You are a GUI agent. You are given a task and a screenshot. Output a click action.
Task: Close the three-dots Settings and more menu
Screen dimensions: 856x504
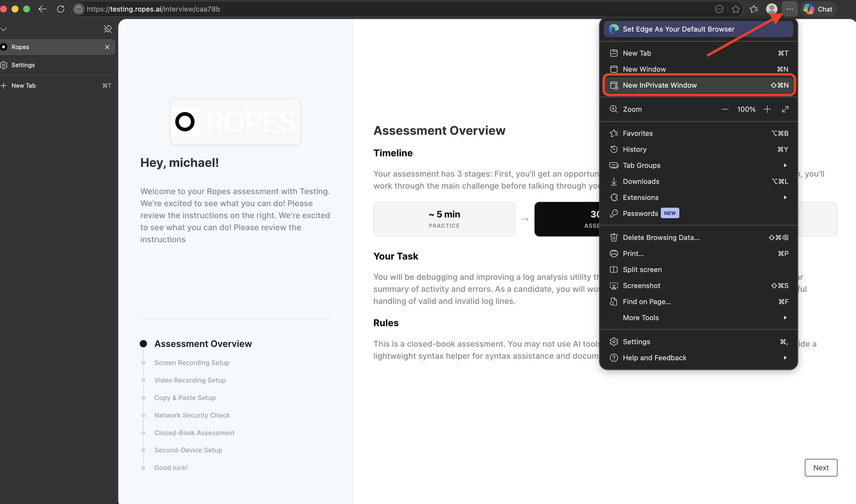tap(790, 9)
